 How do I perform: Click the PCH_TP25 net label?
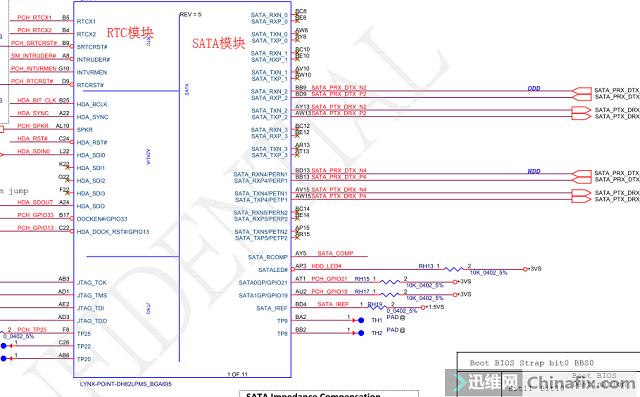click(32, 330)
